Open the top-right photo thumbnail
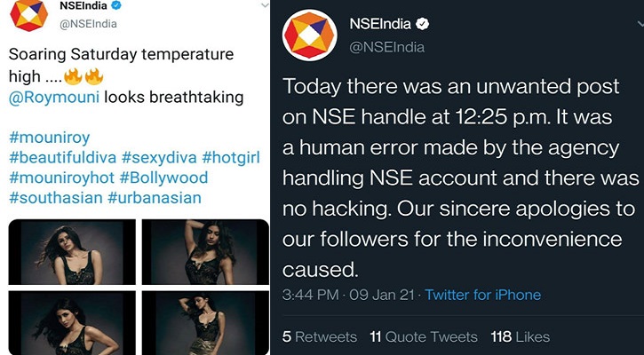644x355 pixels. tap(205, 251)
